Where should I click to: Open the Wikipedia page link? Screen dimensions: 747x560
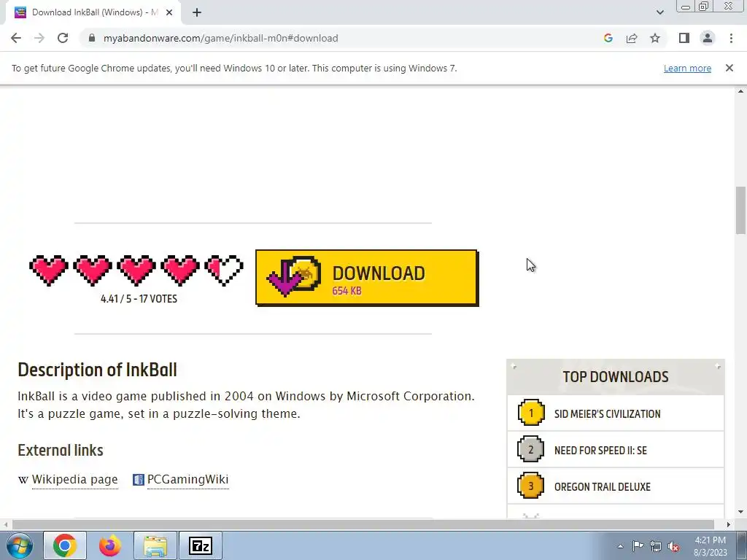pyautogui.click(x=75, y=480)
